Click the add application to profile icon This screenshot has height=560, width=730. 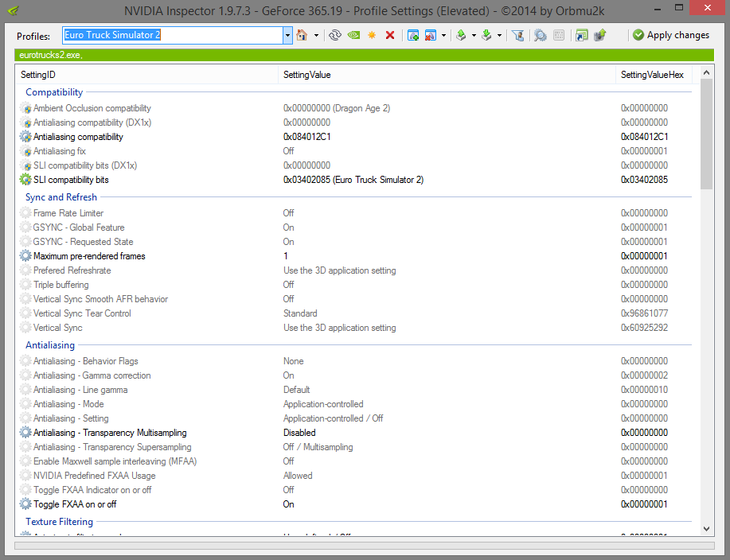click(x=413, y=35)
